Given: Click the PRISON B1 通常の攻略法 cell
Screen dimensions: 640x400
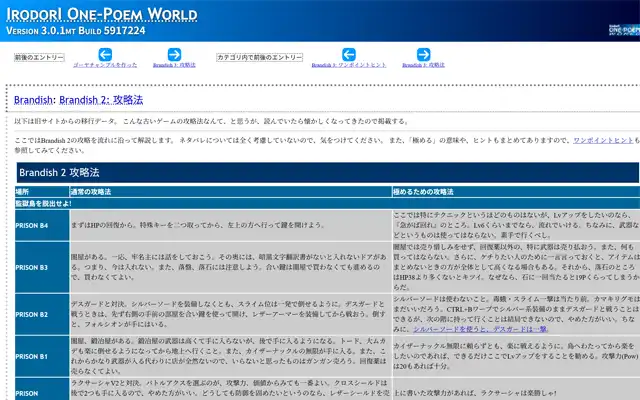Looking at the screenshot, I should click(x=231, y=356).
